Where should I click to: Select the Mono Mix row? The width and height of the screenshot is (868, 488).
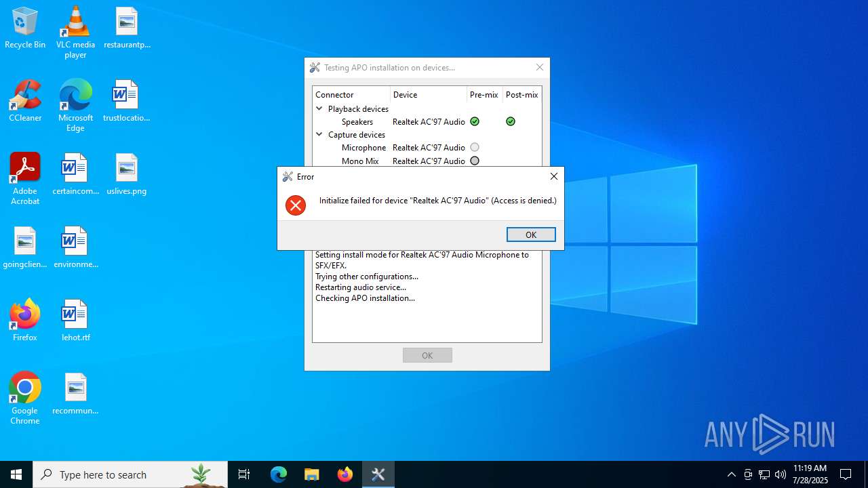coord(427,161)
